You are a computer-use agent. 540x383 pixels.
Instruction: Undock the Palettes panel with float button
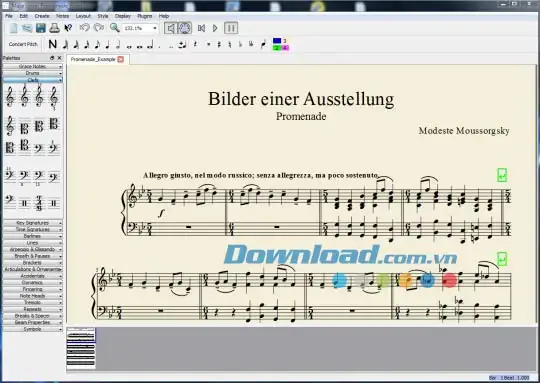click(52, 58)
